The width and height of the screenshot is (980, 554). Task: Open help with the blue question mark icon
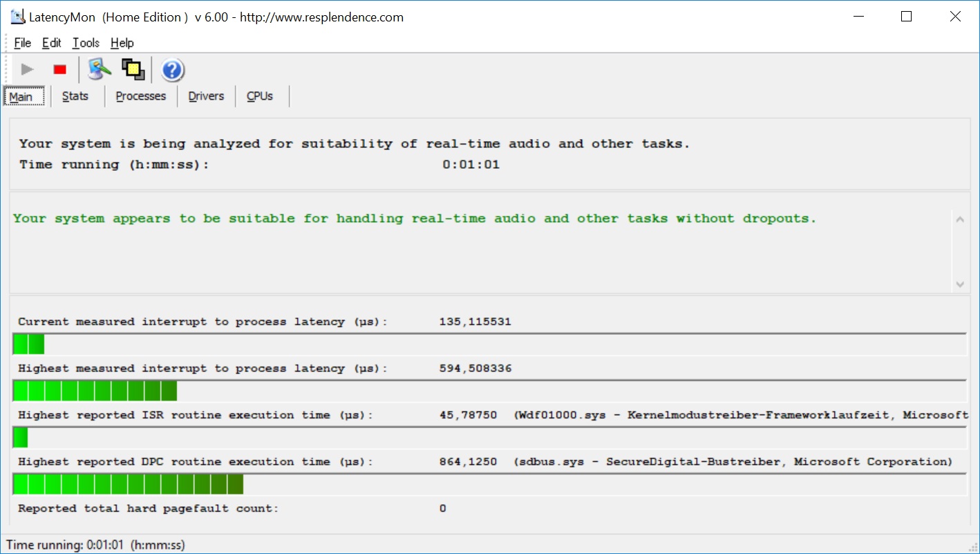tap(172, 70)
